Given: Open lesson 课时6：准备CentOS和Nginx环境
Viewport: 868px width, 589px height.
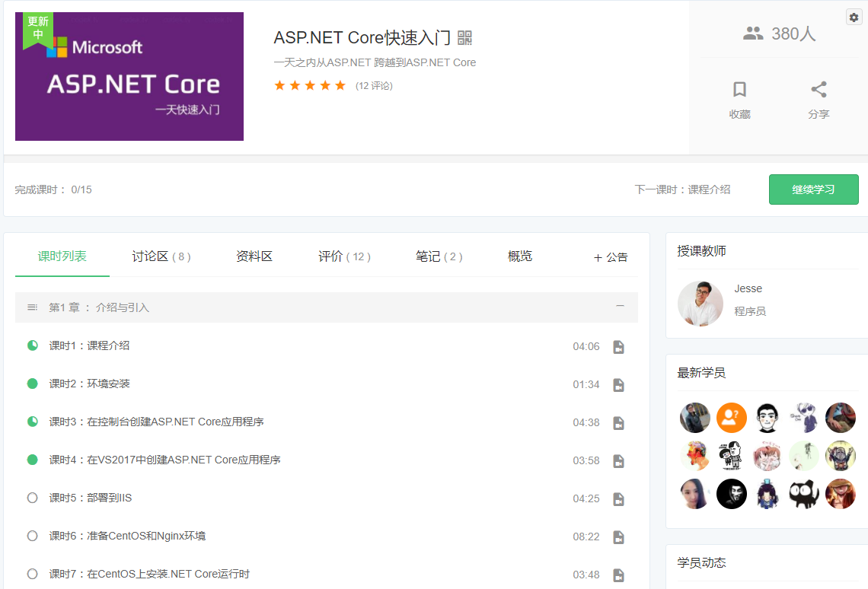Looking at the screenshot, I should pos(127,536).
